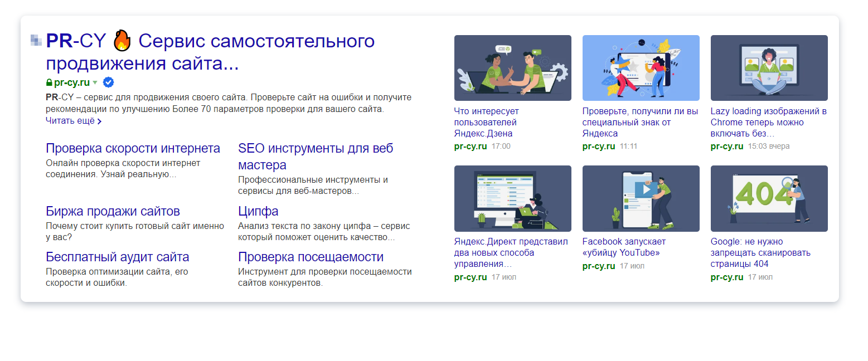Click the PR-CY site favicon
The height and width of the screenshot is (361, 868).
pos(36,40)
